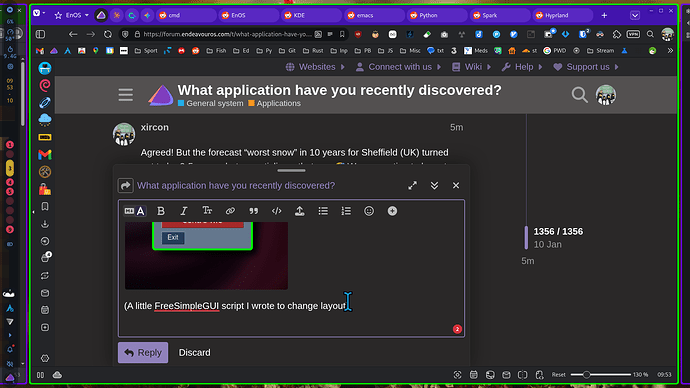
Task: Open xircon's user profile link
Action: pyautogui.click(x=154, y=127)
